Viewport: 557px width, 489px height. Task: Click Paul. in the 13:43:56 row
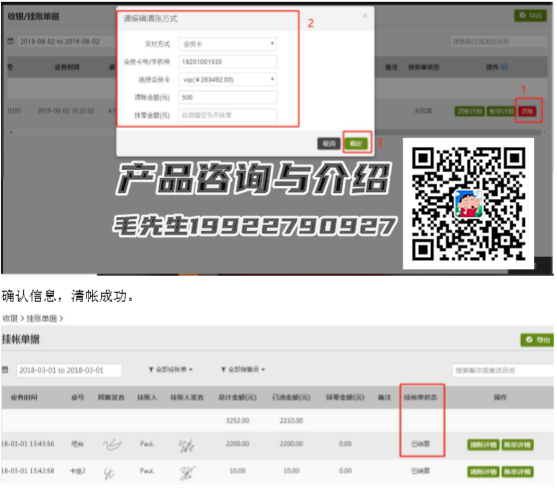pos(147,444)
